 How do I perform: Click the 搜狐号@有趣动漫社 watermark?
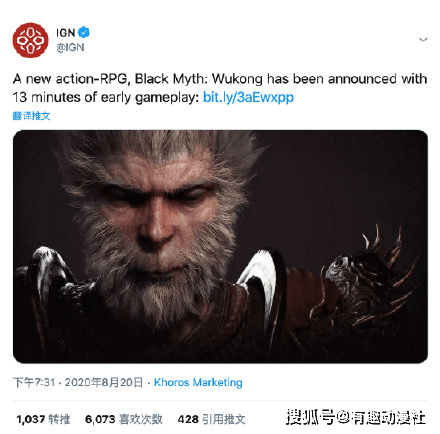click(x=356, y=417)
